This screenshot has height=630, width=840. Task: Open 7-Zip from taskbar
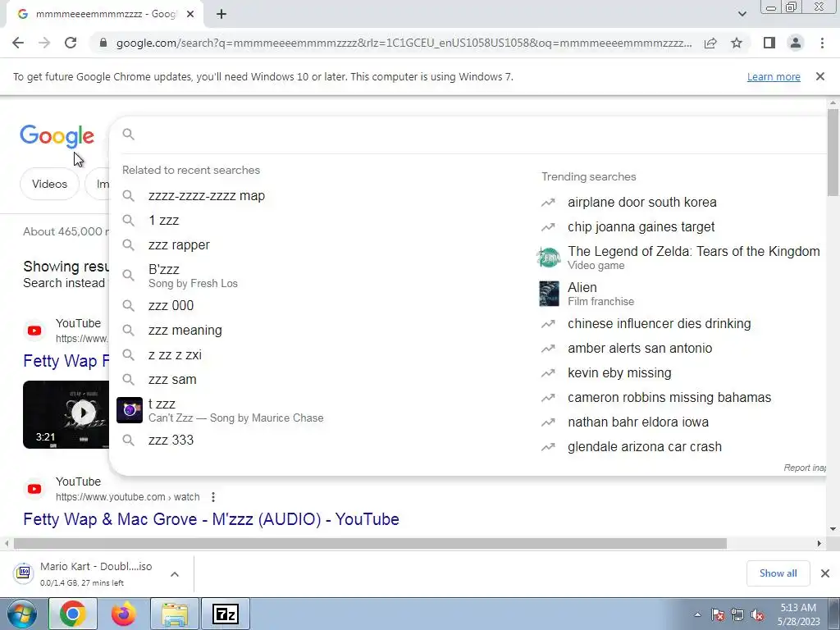[x=226, y=614]
